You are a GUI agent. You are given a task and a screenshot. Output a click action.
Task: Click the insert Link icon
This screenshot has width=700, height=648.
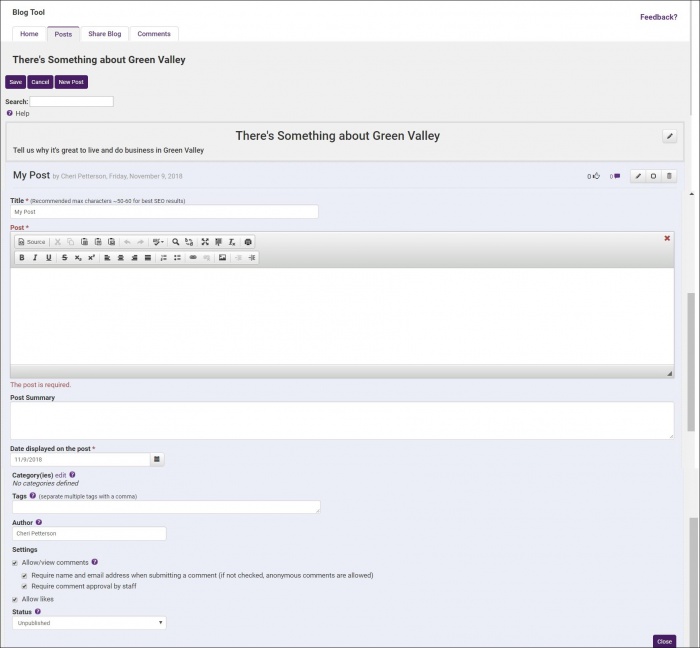[193, 258]
